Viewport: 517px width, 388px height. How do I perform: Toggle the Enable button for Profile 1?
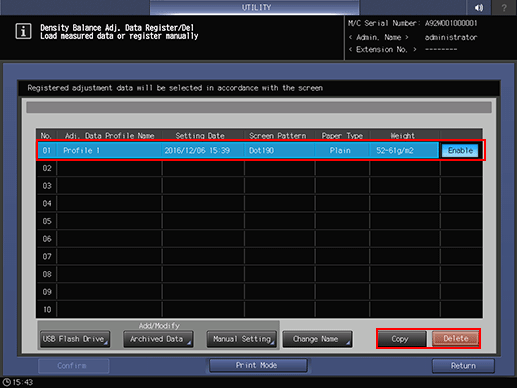pyautogui.click(x=460, y=150)
